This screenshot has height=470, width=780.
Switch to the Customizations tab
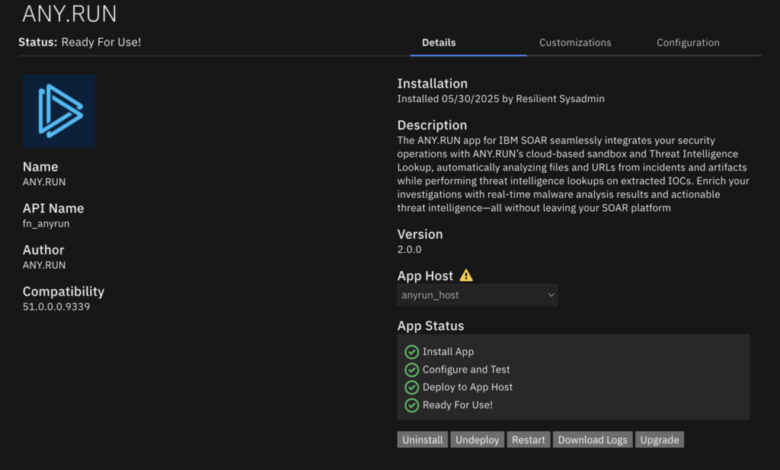click(x=575, y=43)
